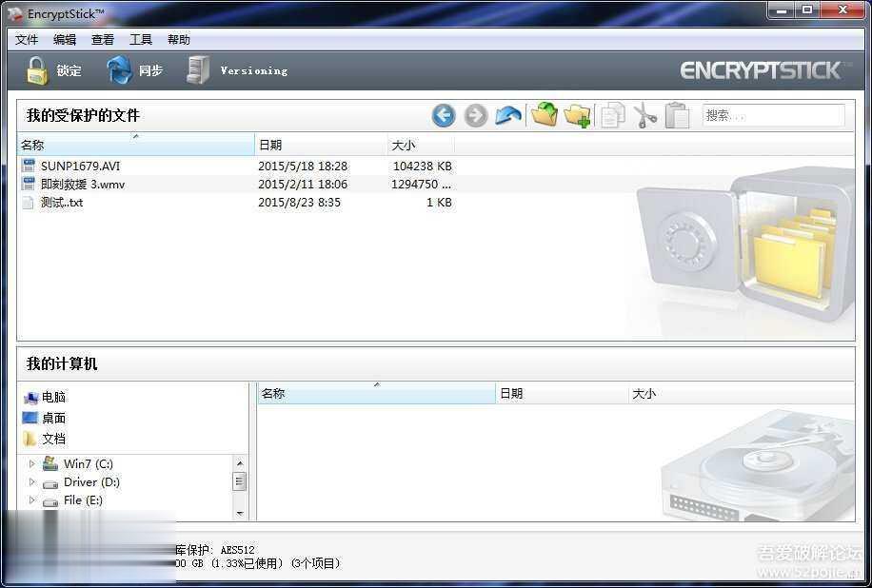Open the 文件 menu
Screen dimensions: 872x588
[x=27, y=39]
